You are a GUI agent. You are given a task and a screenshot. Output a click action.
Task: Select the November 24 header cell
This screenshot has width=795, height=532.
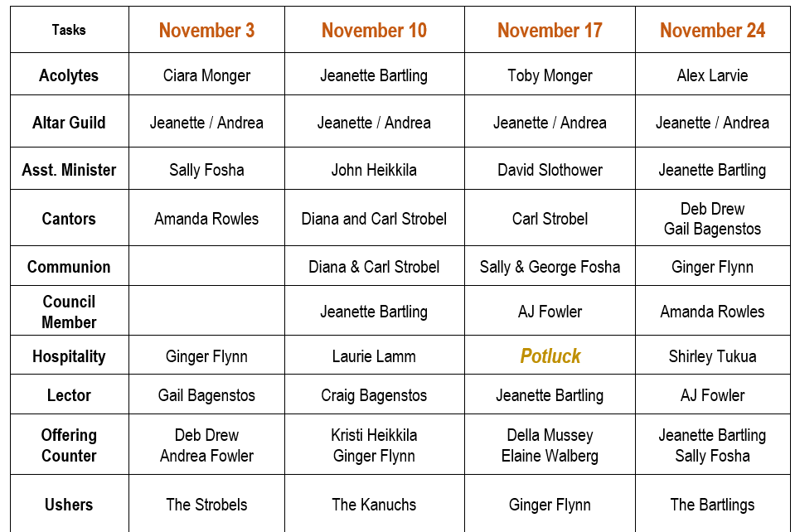pos(712,30)
